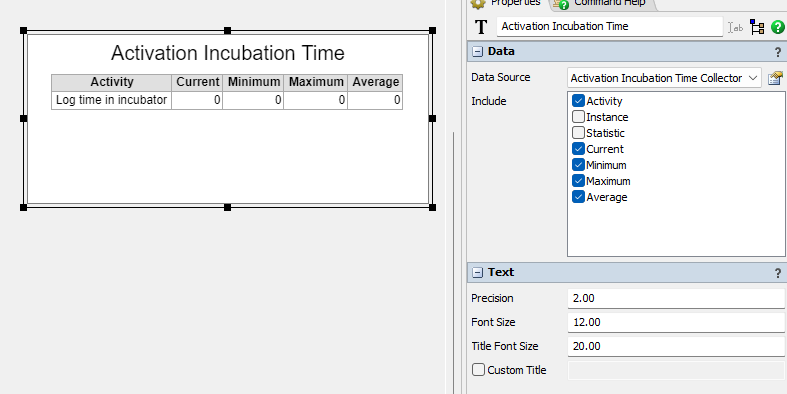Viewport: 787px width, 394px height.
Task: Click the Maximum column header in table
Action: point(316,82)
